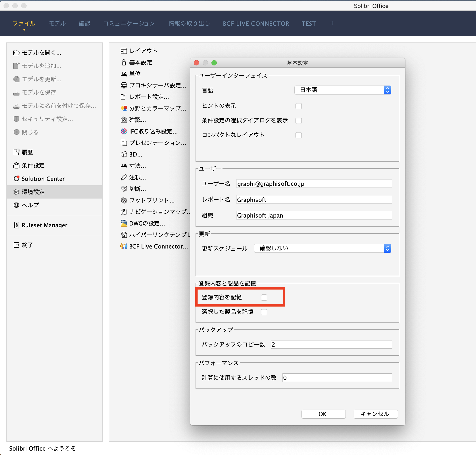Click the モデルを追加 menu entry
The height and width of the screenshot is (455, 476).
click(55, 66)
